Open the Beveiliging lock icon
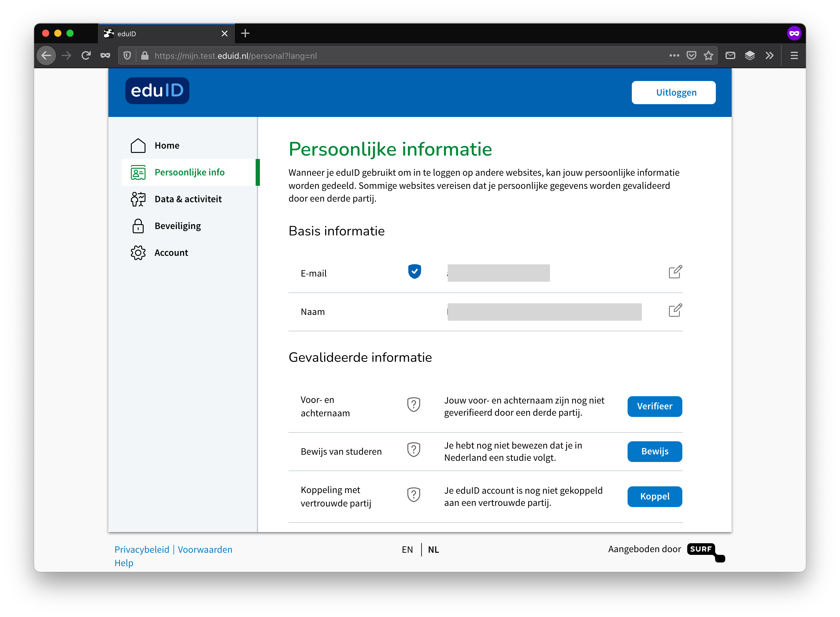840x617 pixels. 138,226
